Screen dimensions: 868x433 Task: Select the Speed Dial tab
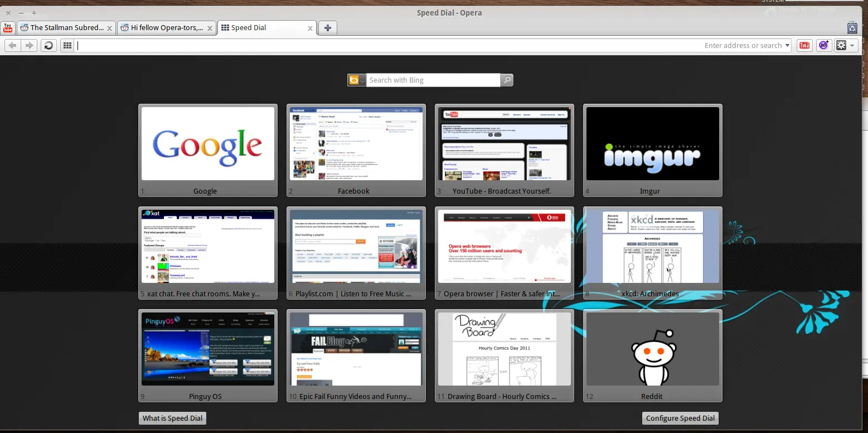(x=267, y=28)
